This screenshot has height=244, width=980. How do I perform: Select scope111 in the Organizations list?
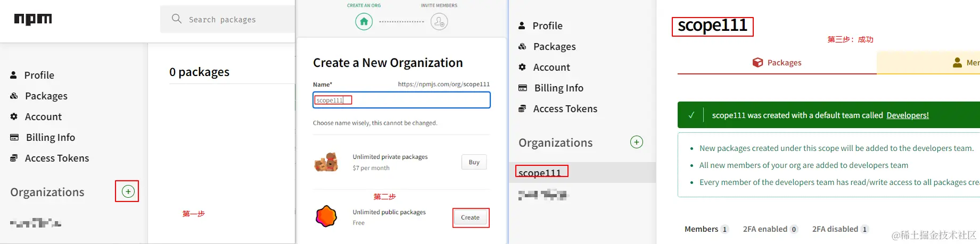(x=582, y=172)
